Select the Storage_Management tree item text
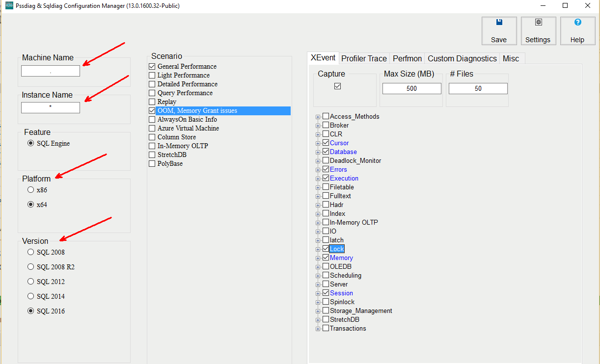 (361, 311)
